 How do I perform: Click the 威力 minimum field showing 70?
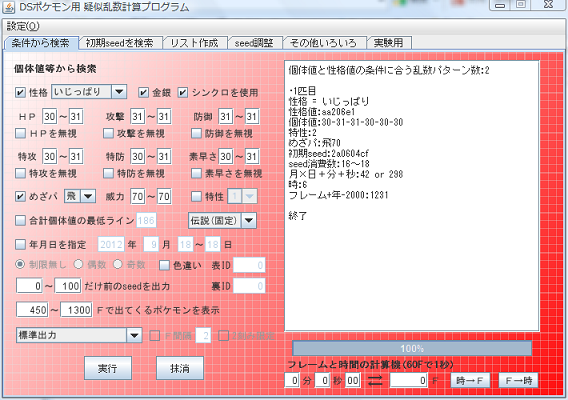tap(137, 196)
